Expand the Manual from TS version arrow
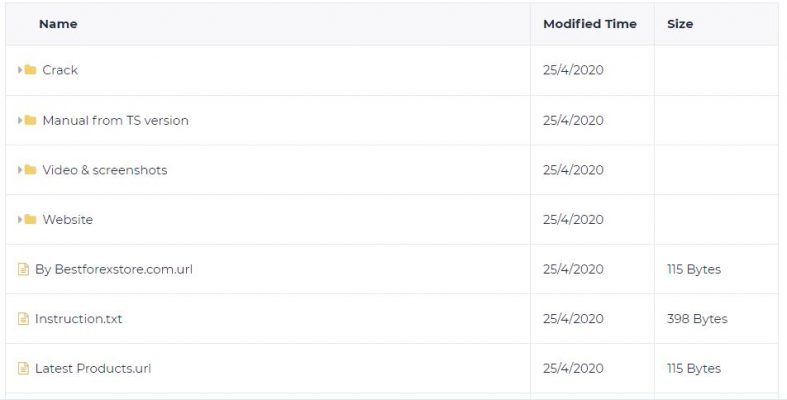787x400 pixels. click(x=20, y=120)
